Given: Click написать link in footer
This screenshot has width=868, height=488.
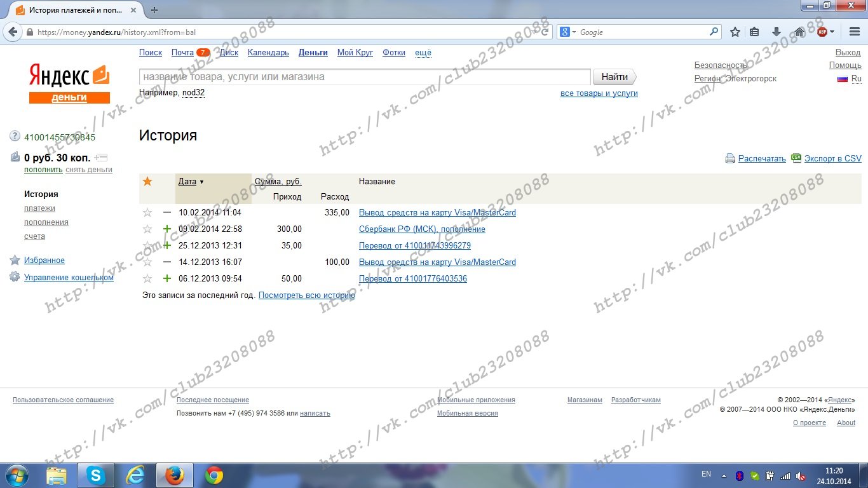Looking at the screenshot, I should 315,413.
